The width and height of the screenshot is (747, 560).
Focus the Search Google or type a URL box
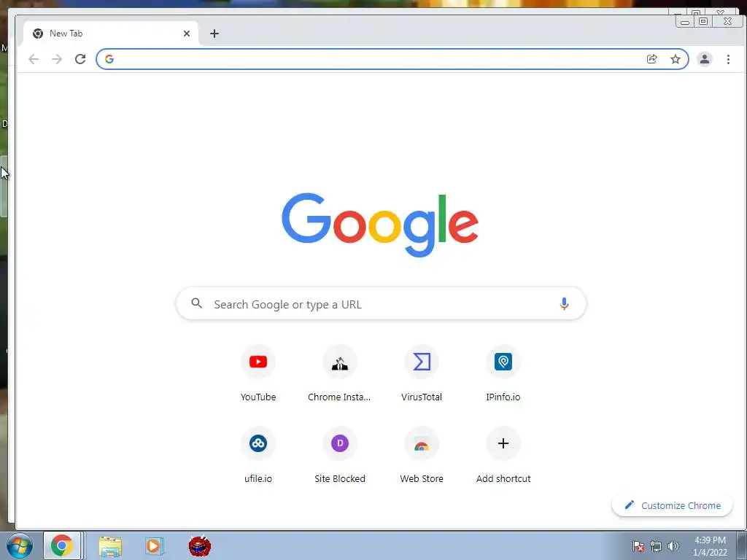[x=381, y=304]
